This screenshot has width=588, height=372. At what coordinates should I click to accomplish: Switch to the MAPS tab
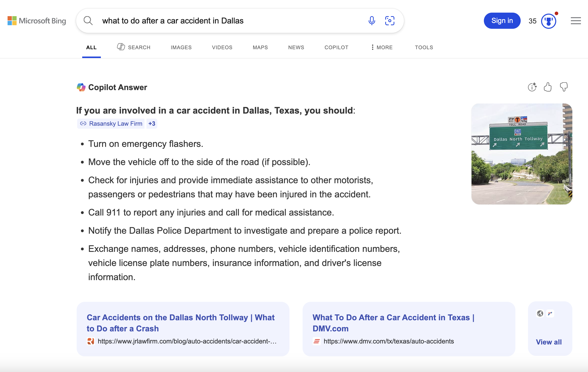coord(260,47)
